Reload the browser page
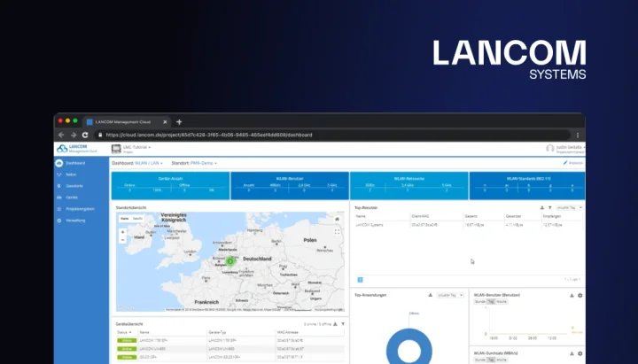Viewport: 638px width, 364px height. (x=85, y=135)
